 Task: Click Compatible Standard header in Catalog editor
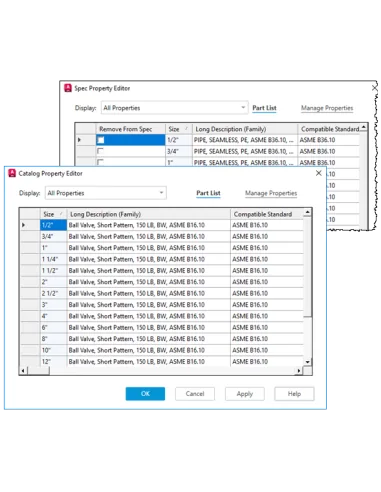click(267, 214)
